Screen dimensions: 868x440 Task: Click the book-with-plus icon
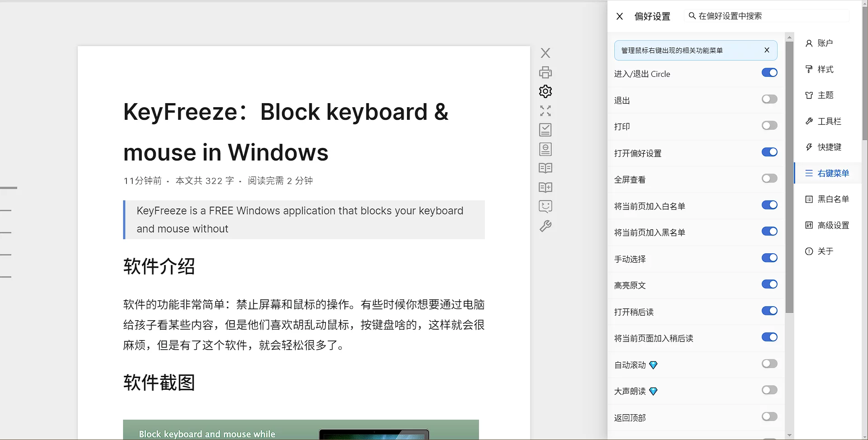[545, 187]
